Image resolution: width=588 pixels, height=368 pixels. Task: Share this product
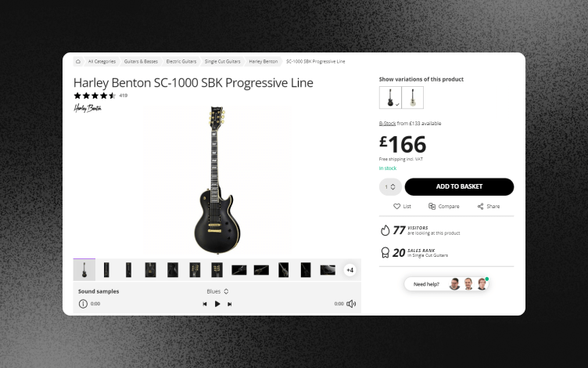click(488, 206)
